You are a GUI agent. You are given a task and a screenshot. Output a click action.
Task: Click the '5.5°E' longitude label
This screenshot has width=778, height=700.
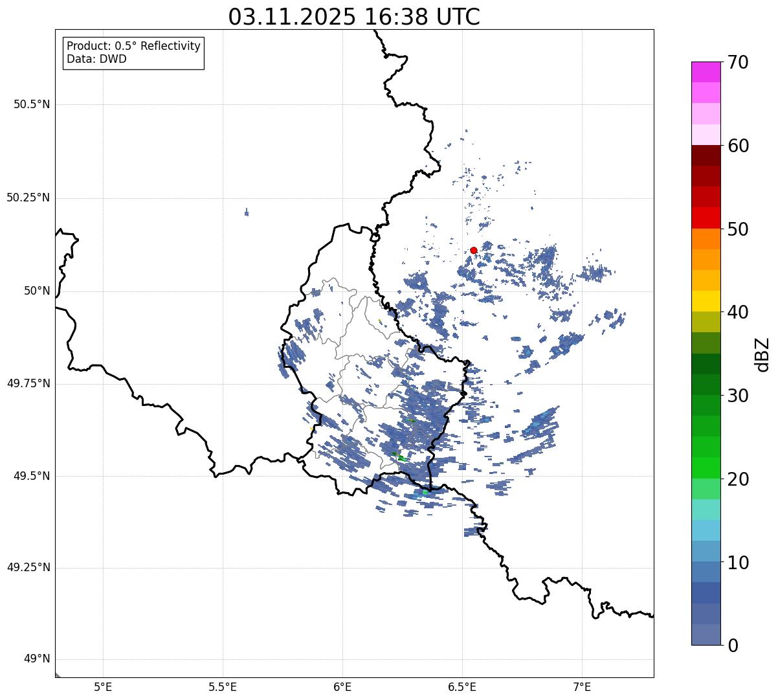(223, 686)
